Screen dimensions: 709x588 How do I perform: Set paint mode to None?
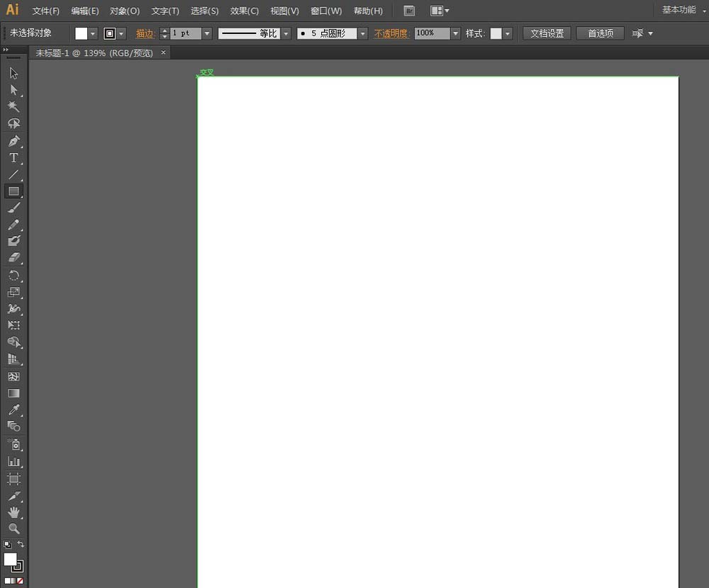pyautogui.click(x=20, y=581)
